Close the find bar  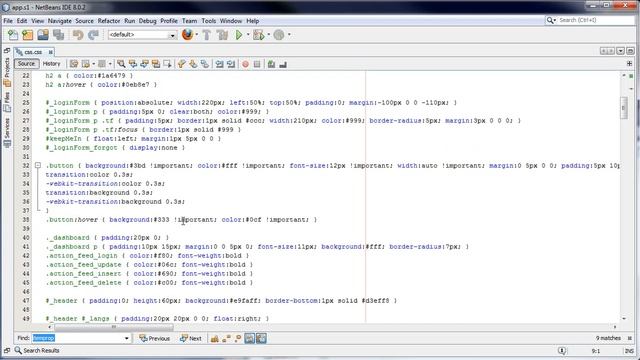pyautogui.click(x=630, y=338)
